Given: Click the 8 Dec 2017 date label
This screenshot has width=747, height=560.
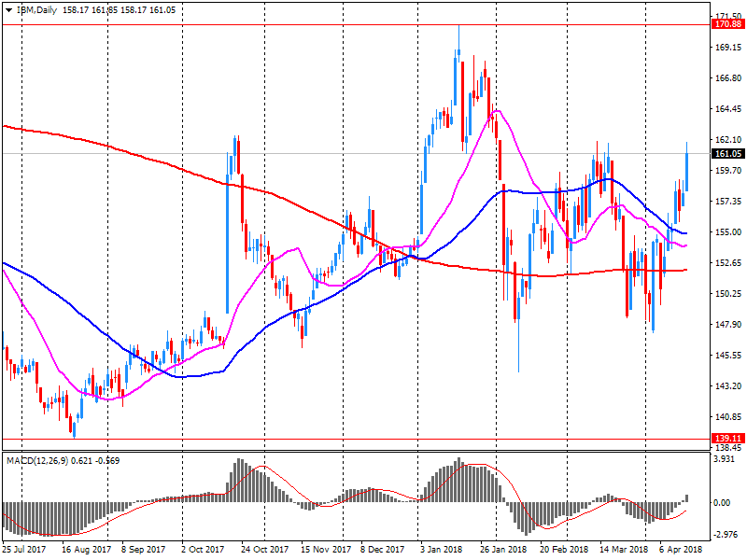Looking at the screenshot, I should pyautogui.click(x=382, y=550).
